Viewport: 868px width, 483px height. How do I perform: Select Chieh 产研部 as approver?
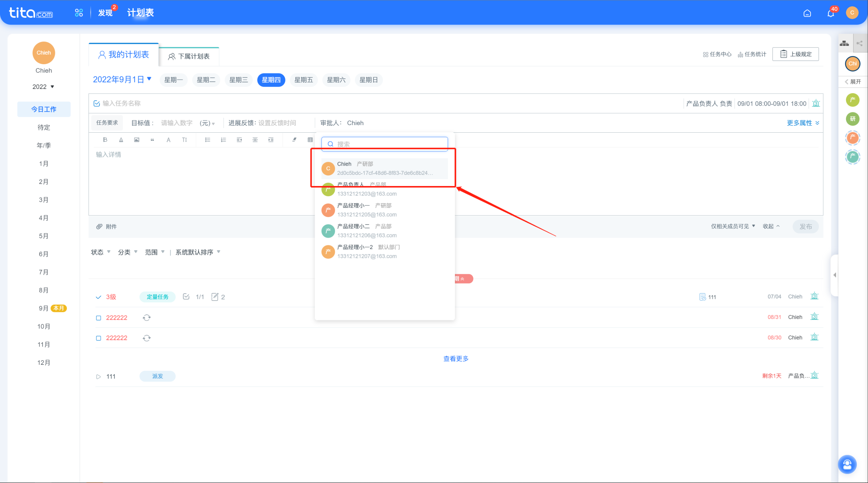click(384, 168)
